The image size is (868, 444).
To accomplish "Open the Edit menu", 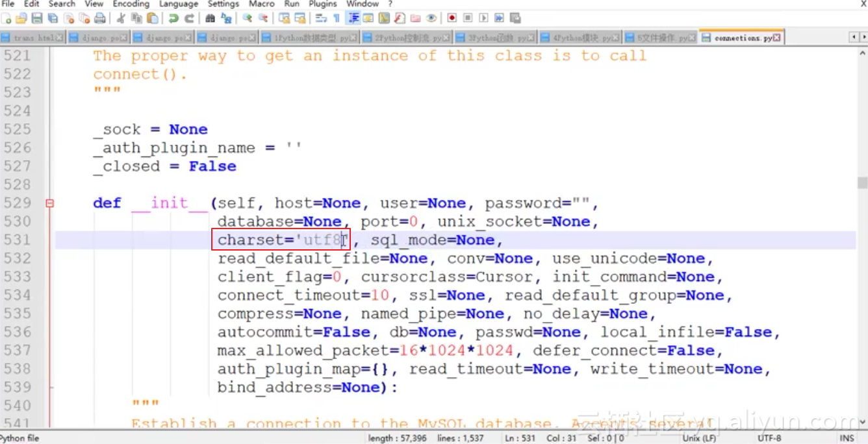I will [x=31, y=4].
